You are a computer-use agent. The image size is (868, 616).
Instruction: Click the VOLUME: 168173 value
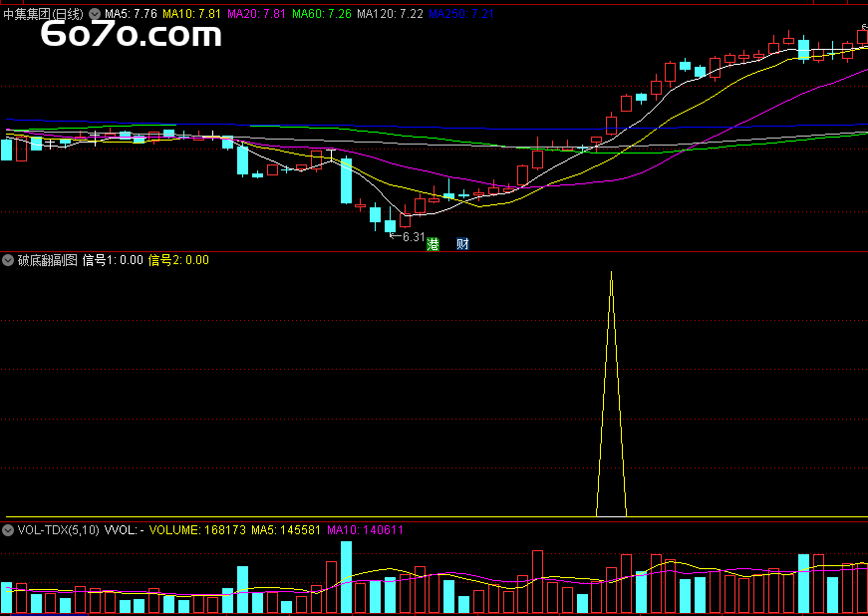[197, 530]
